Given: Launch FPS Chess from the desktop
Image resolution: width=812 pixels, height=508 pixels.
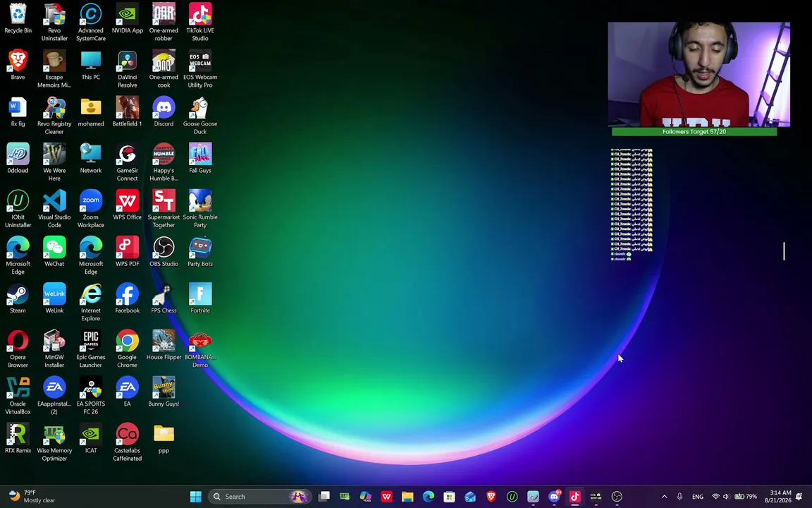Looking at the screenshot, I should [164, 299].
